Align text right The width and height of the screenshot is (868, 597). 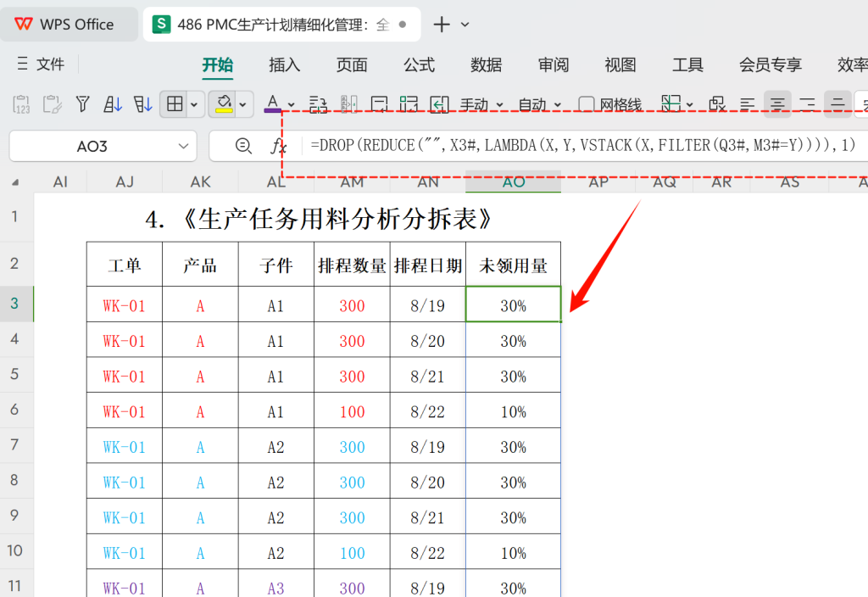tap(807, 104)
